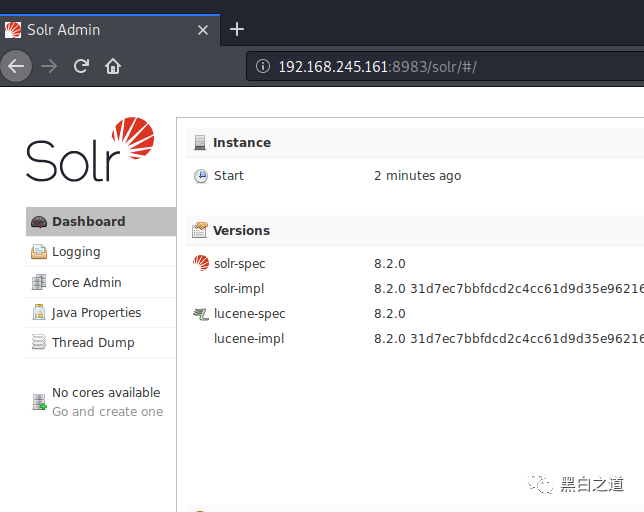Open site information icon in address bar
The image size is (644, 512).
click(x=263, y=66)
